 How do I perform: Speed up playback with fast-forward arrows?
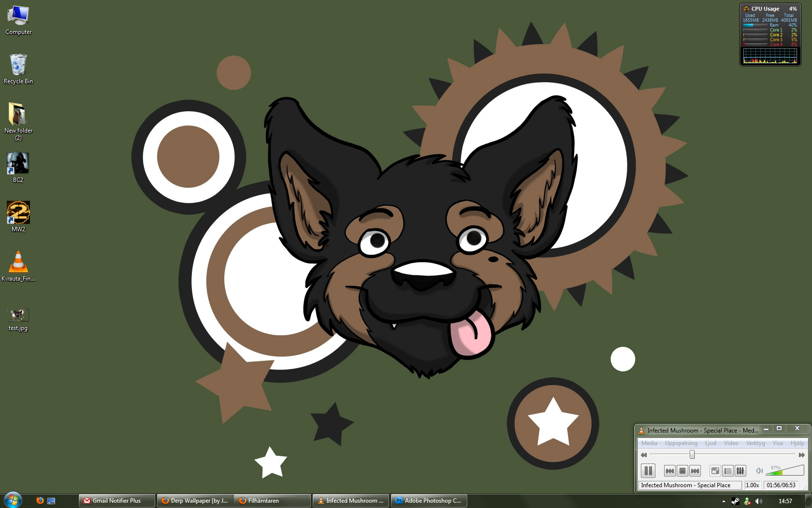801,455
